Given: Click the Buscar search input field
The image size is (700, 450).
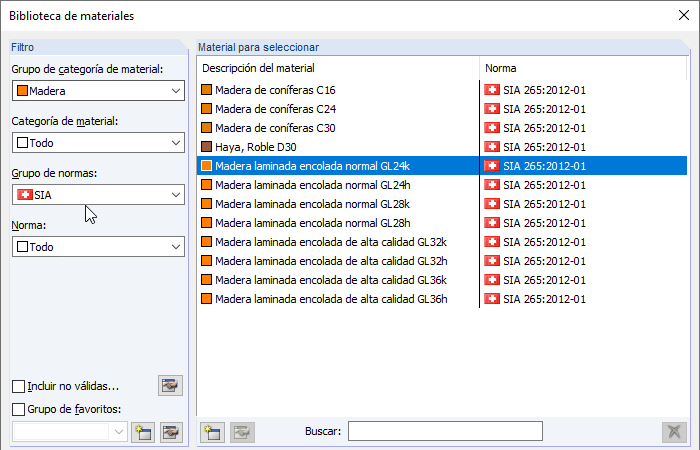Looking at the screenshot, I should click(445, 431).
